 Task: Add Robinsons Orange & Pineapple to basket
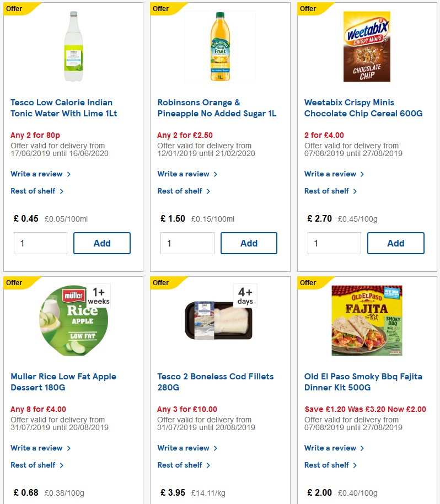(249, 243)
